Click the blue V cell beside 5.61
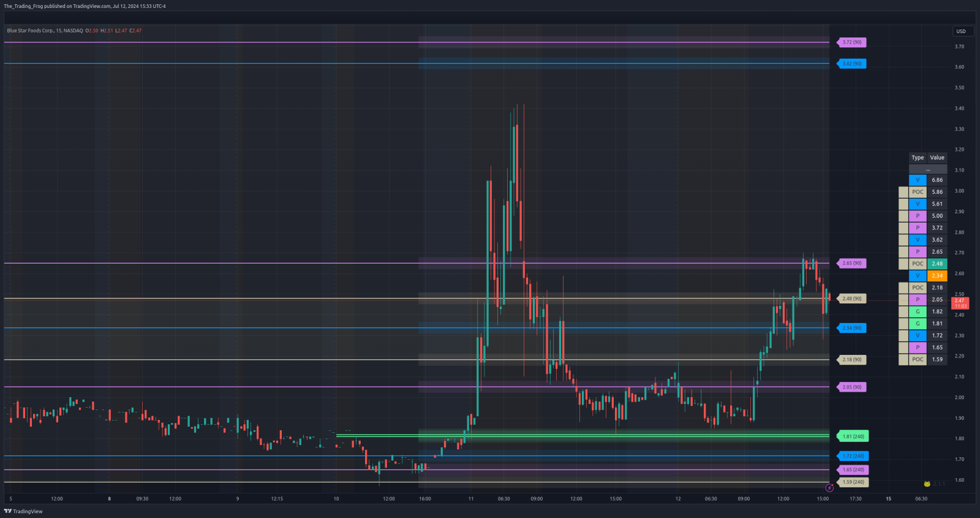The width and height of the screenshot is (980, 518). tap(918, 204)
